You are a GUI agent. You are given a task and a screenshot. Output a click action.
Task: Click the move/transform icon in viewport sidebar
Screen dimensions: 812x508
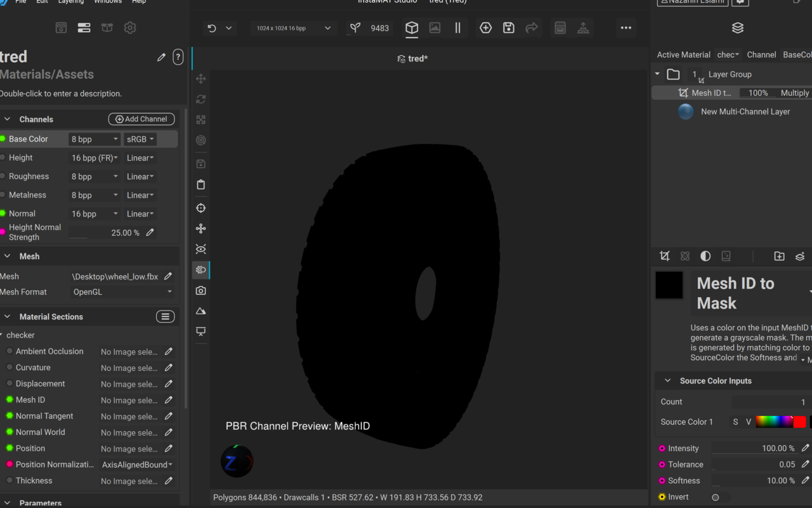pyautogui.click(x=200, y=78)
